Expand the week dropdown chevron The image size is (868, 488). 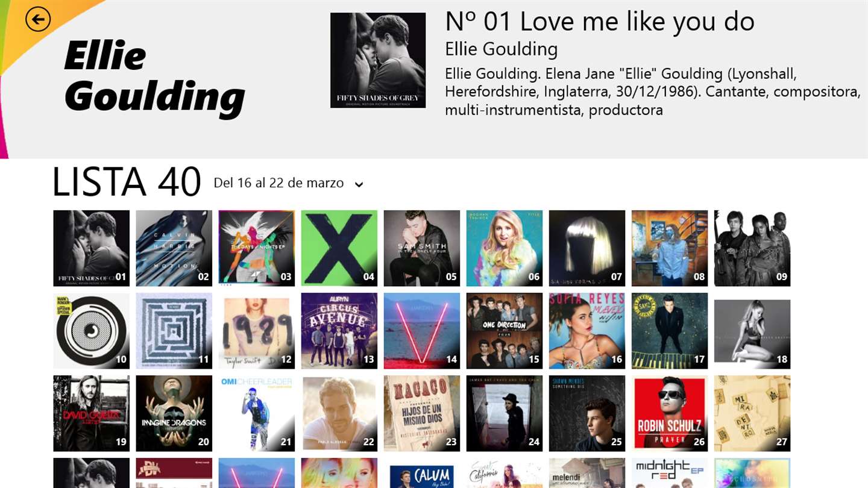(x=359, y=185)
